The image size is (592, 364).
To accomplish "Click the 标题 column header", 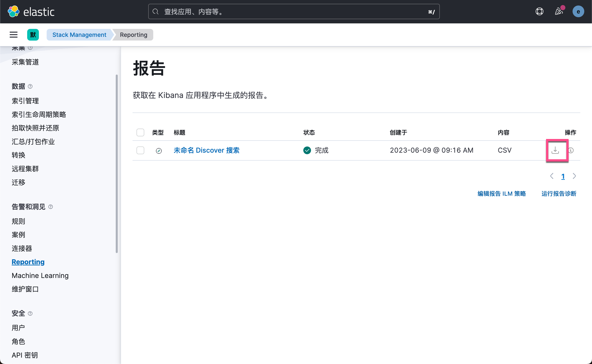I will click(x=179, y=132).
